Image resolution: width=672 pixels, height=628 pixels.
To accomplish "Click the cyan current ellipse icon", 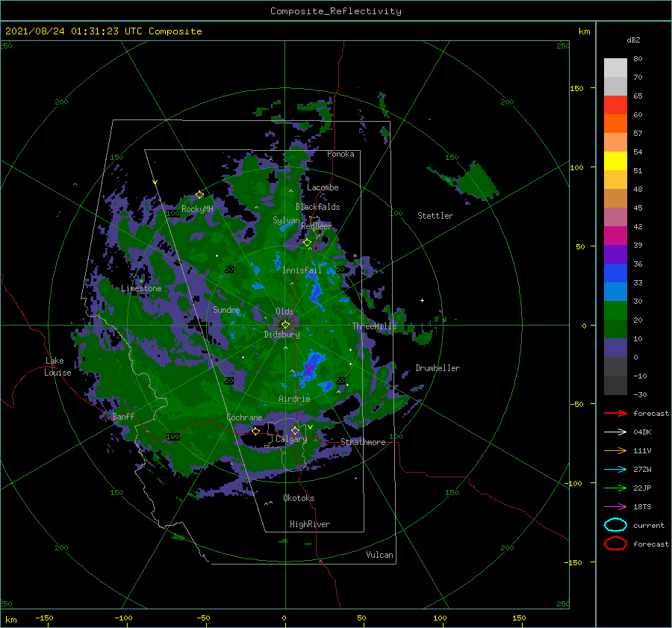I will pyautogui.click(x=615, y=525).
